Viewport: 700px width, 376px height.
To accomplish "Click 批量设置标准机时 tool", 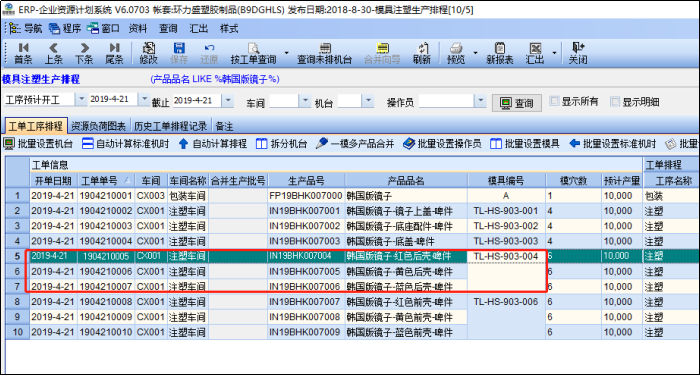I will click(x=613, y=144).
